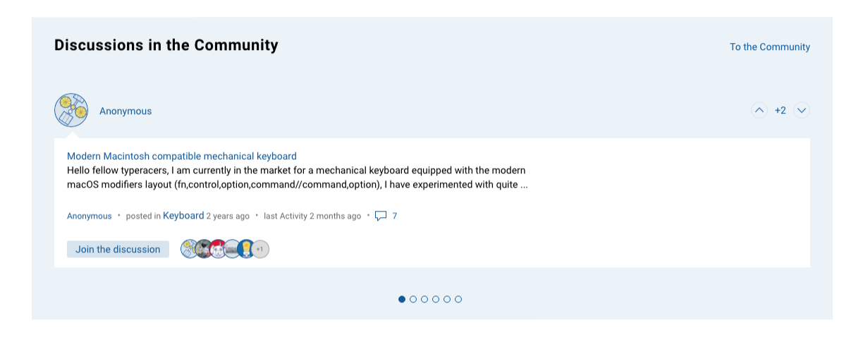This screenshot has height=342, width=868.
Task: Select the first filled carousel dot
Action: point(402,299)
